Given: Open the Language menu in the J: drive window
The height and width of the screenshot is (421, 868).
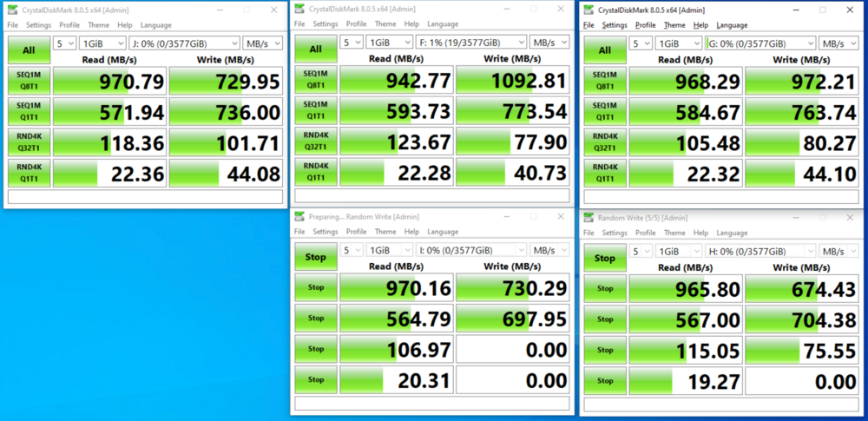Looking at the screenshot, I should point(156,25).
